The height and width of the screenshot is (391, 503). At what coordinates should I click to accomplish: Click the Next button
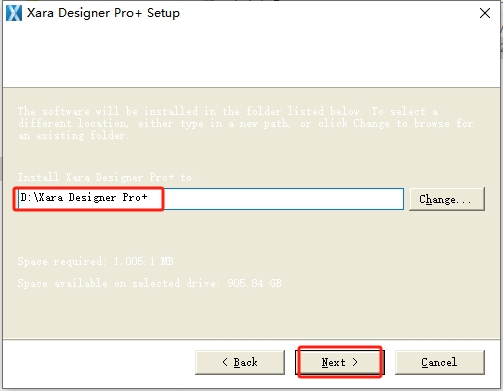(x=340, y=362)
